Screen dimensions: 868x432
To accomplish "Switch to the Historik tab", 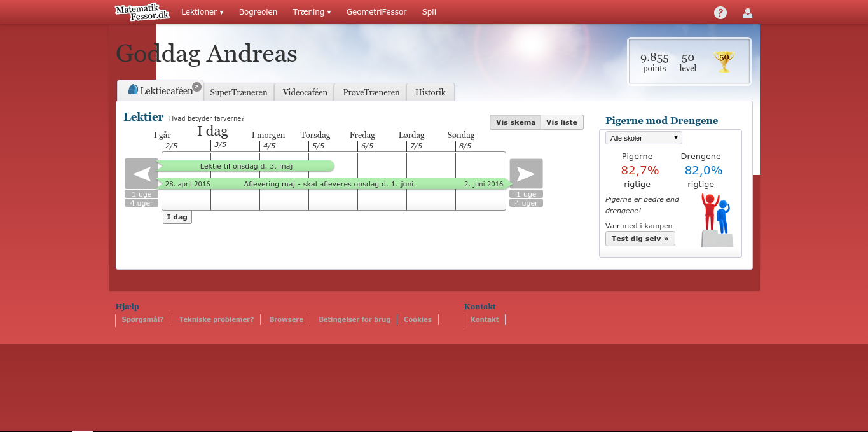I will pyautogui.click(x=431, y=92).
